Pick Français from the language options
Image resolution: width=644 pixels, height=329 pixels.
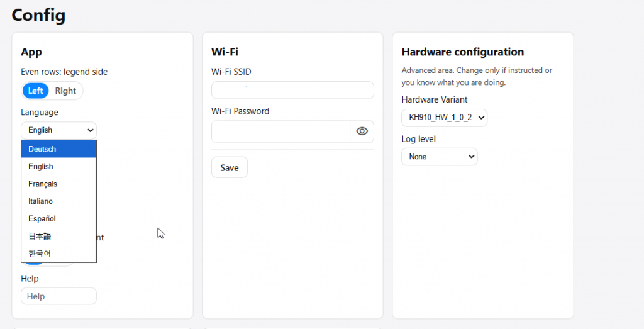click(x=58, y=184)
